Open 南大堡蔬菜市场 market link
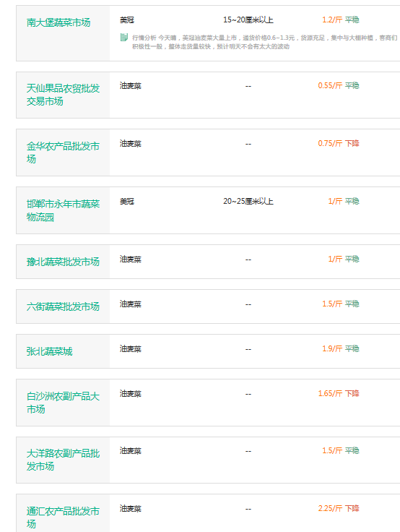400x532 pixels. pyautogui.click(x=58, y=22)
